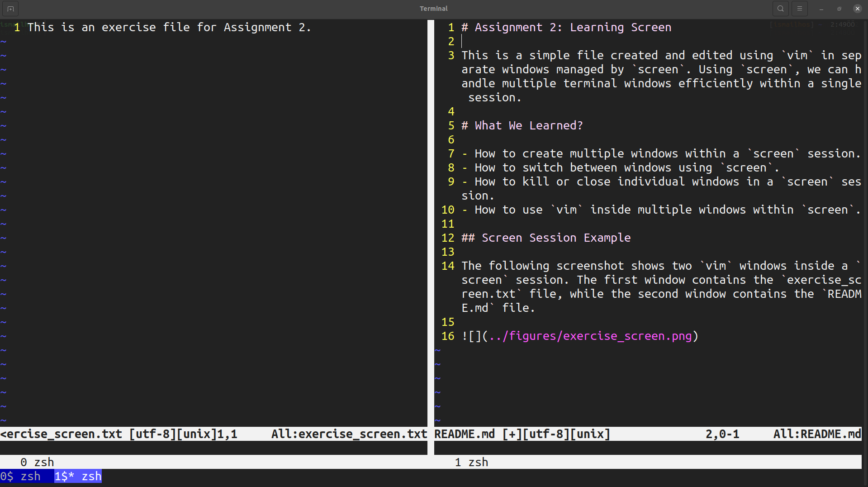Switch to screen window 0$ zsh
The width and height of the screenshot is (868, 487).
(21, 476)
